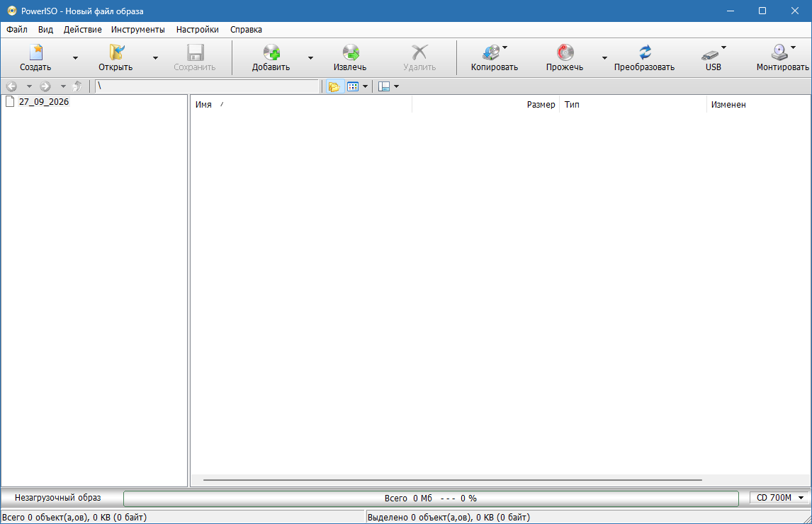Viewport: 812px width, 524px height.
Task: Expand the dropdown arrow next to Прожечь
Action: pyautogui.click(x=604, y=58)
